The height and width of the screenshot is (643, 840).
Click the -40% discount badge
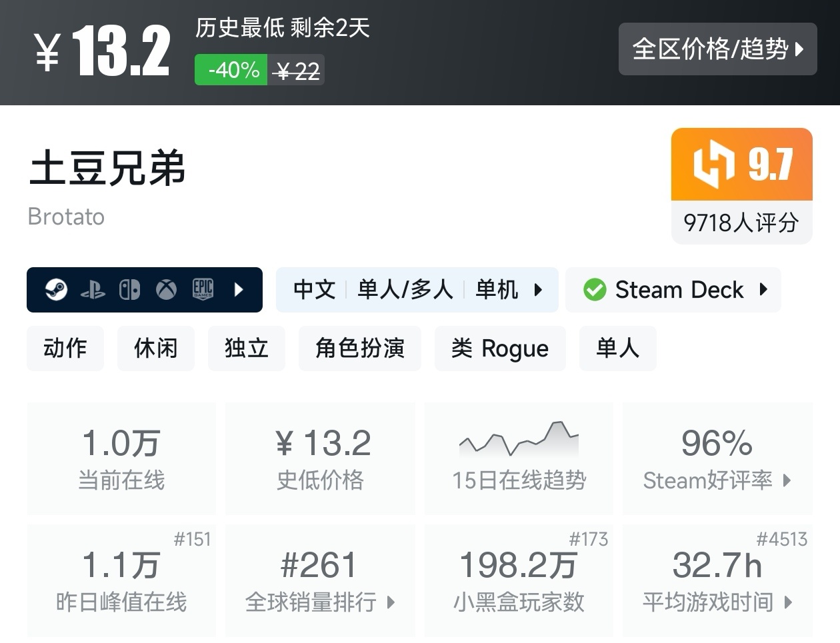[231, 70]
